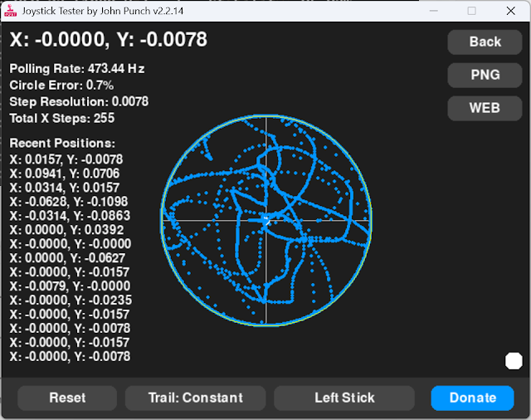
Task: Click the Polling Rate: 473.44 Hz text
Action: (77, 69)
